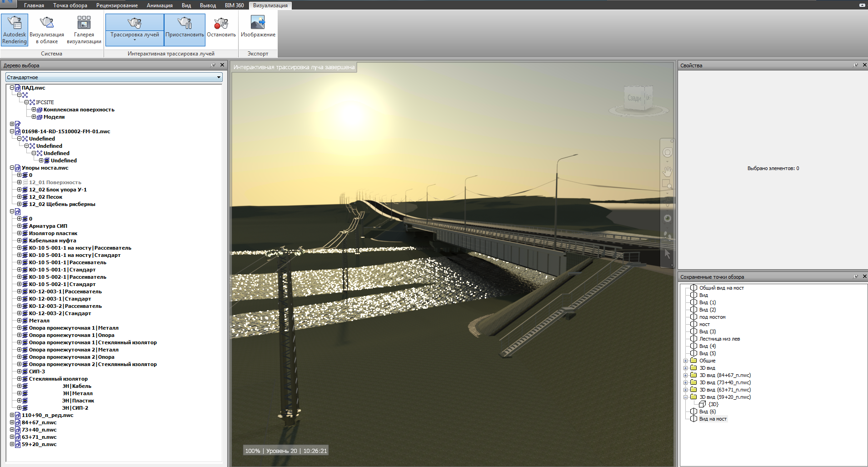Toggle the Трассировка лучей ray trace button

(135, 26)
